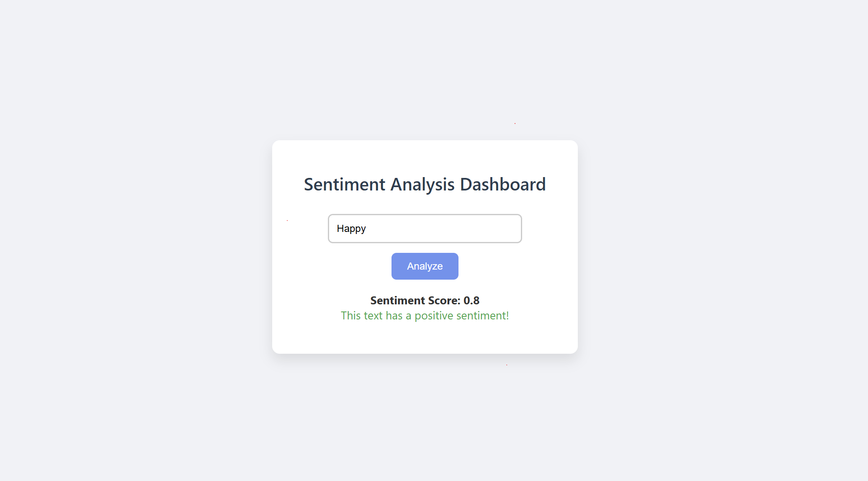The width and height of the screenshot is (868, 481).
Task: Click the word Analysis in the title
Action: pyautogui.click(x=422, y=185)
